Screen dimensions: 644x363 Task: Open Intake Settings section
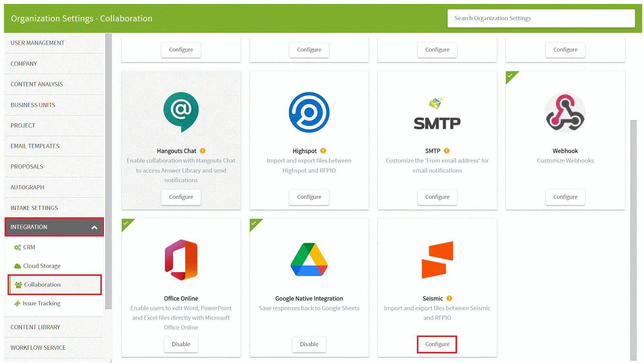click(x=54, y=208)
